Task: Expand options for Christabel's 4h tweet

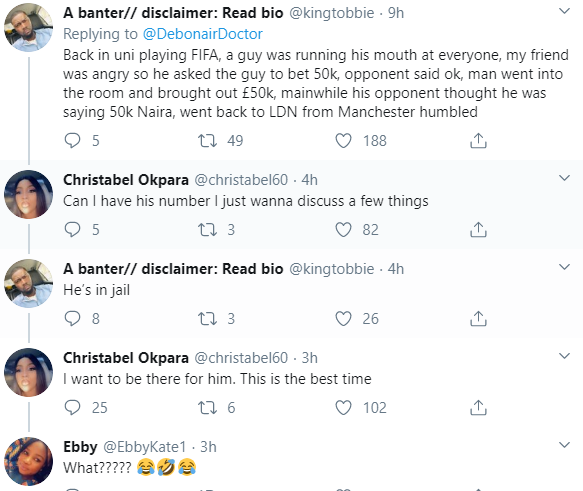Action: pos(564,178)
